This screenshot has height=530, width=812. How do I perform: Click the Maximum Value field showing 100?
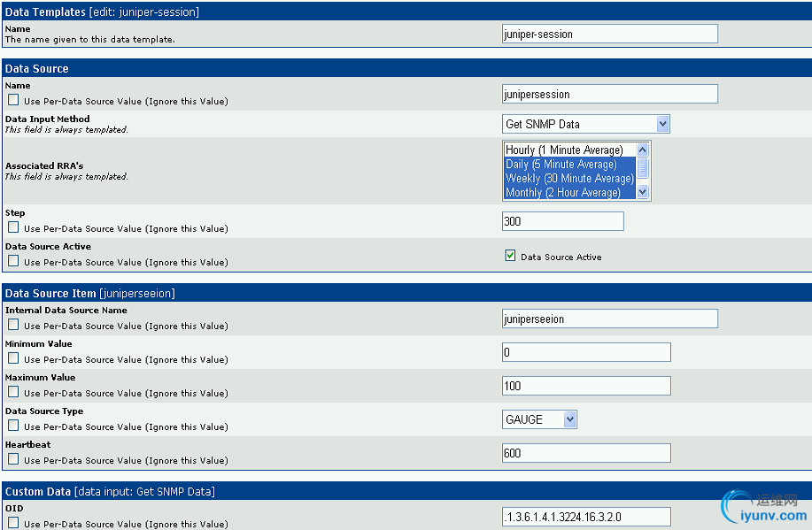[x=586, y=386]
